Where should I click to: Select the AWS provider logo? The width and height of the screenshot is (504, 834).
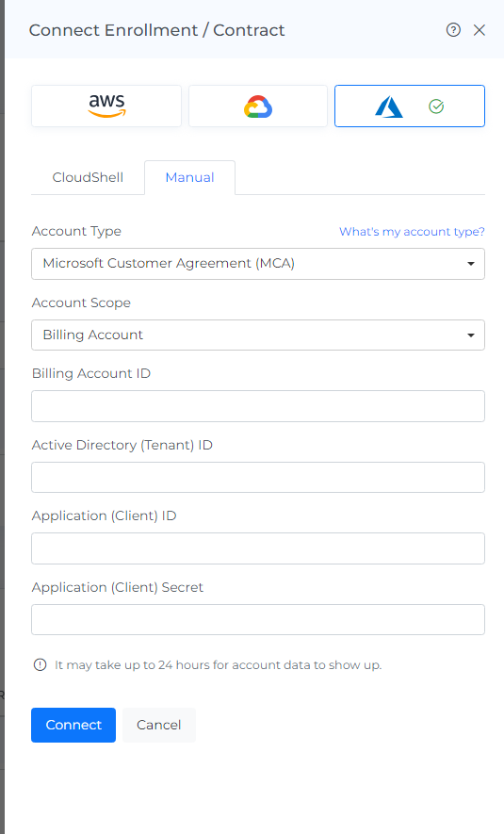[106, 106]
